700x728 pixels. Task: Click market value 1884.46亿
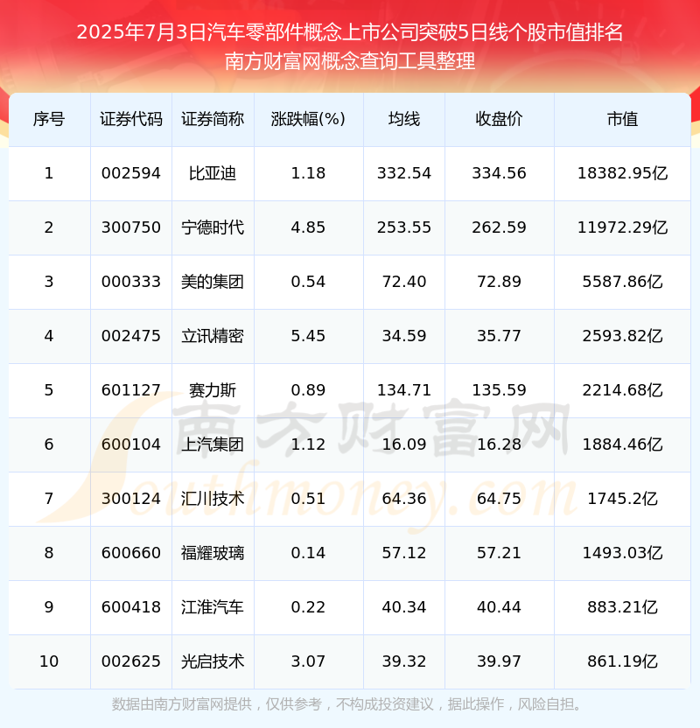point(622,444)
